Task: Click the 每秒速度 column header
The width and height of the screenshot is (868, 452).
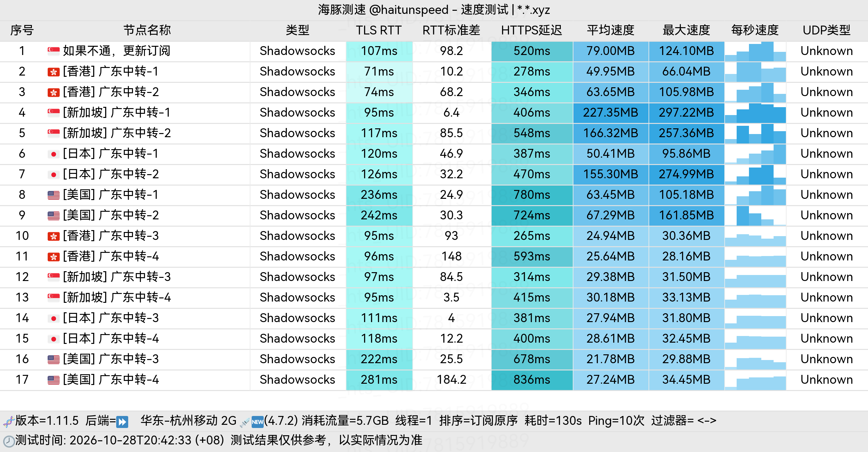Action: point(755,30)
